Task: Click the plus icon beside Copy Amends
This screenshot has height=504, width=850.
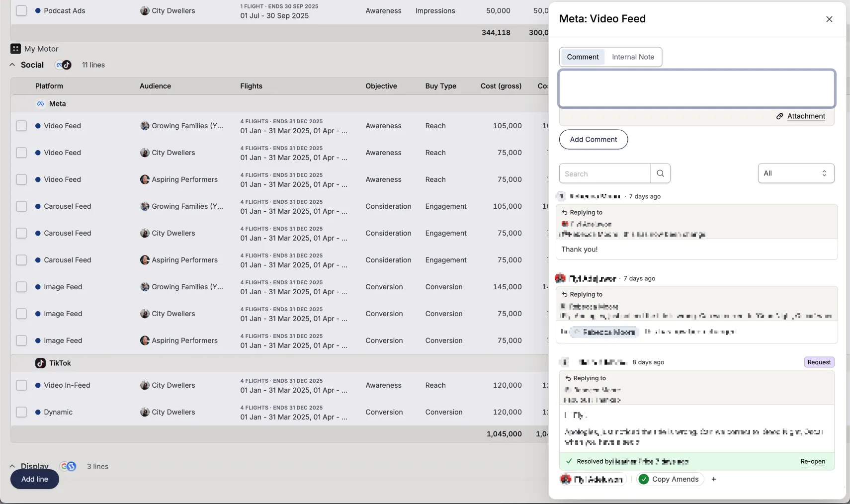Action: [714, 479]
